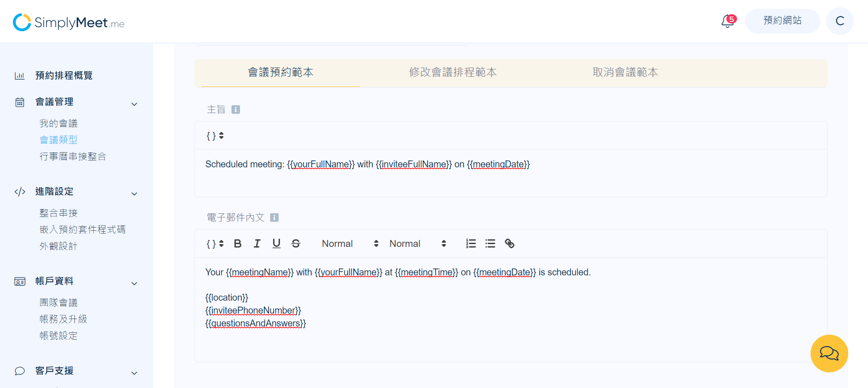
Task: Open 行事曆串接整合 in sidebar
Action: click(x=73, y=157)
